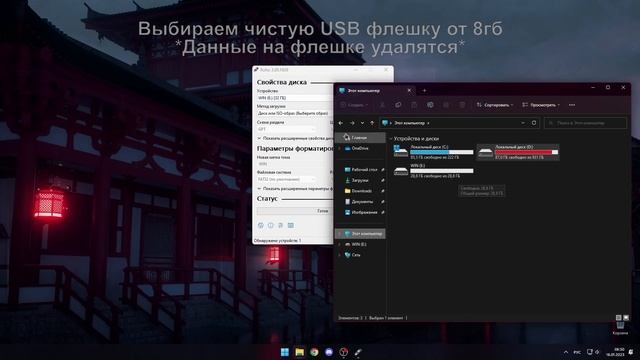This screenshot has width=640, height=360.
Task: Click the Delete trash icon in Explorer toolbar
Action: 462,105
